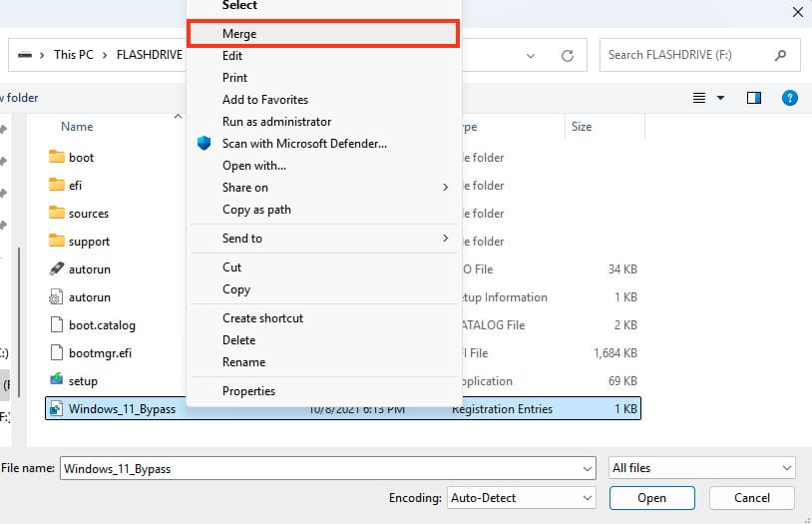
Task: Expand the Share on submenu arrow
Action: (445, 188)
